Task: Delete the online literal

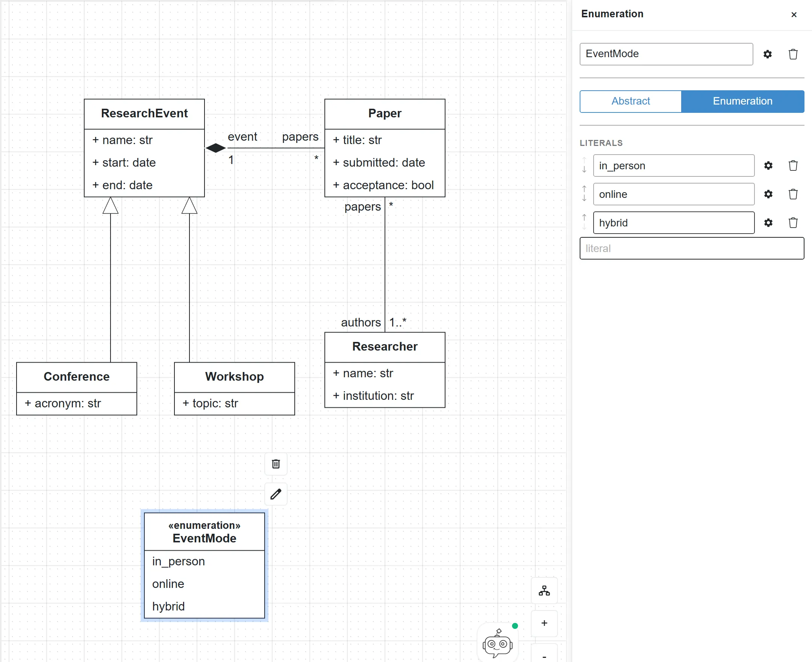Action: 793,194
